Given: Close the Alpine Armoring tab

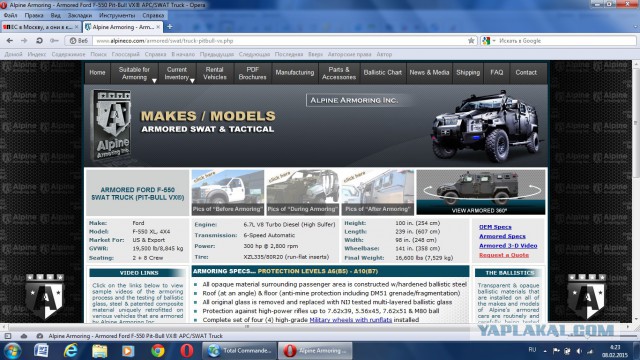Looking at the screenshot, I should 158,27.
